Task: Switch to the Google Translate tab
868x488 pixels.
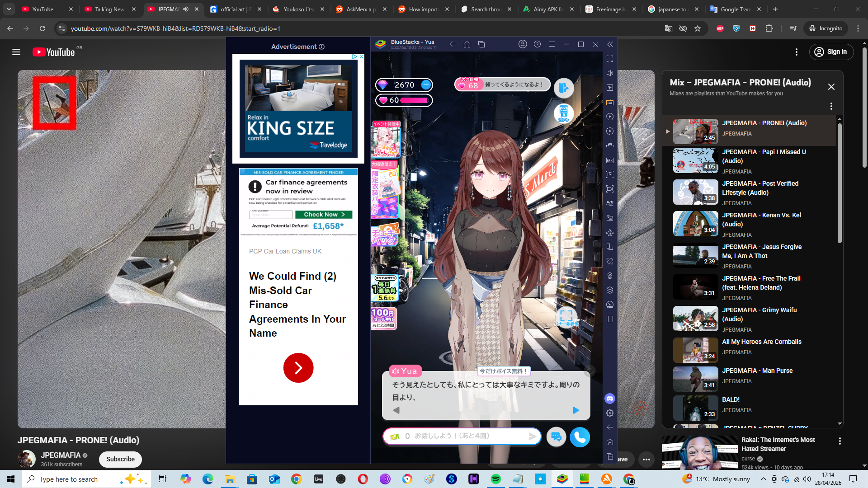Action: pos(736,9)
